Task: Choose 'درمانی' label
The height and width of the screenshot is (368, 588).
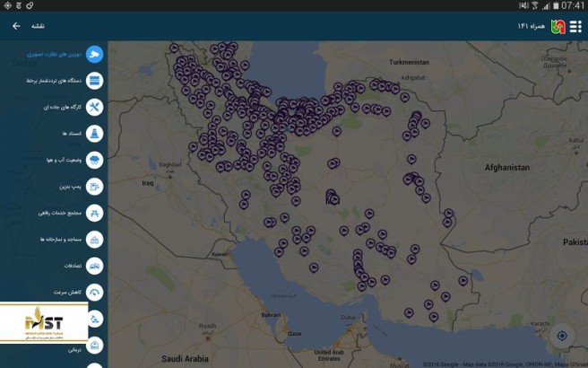Action: tap(74, 350)
